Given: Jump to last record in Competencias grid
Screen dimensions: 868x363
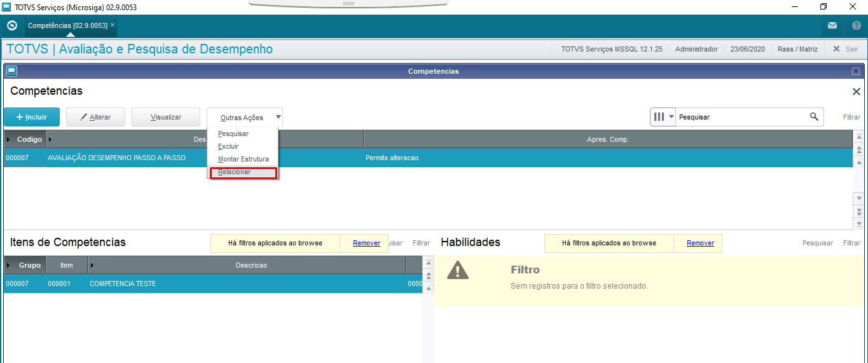Looking at the screenshot, I should 858,223.
